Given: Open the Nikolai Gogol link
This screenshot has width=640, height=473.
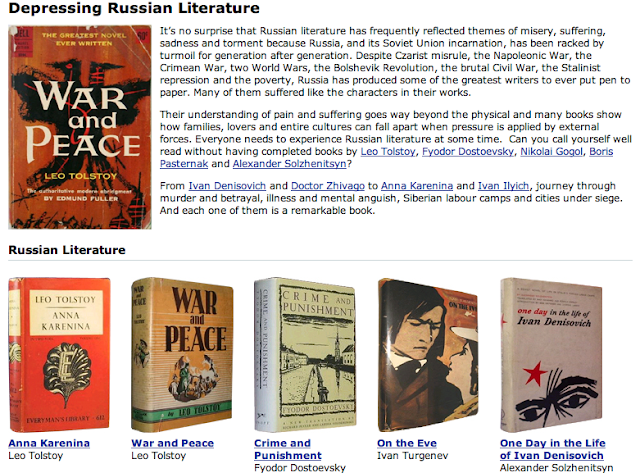Looking at the screenshot, I should tap(551, 151).
